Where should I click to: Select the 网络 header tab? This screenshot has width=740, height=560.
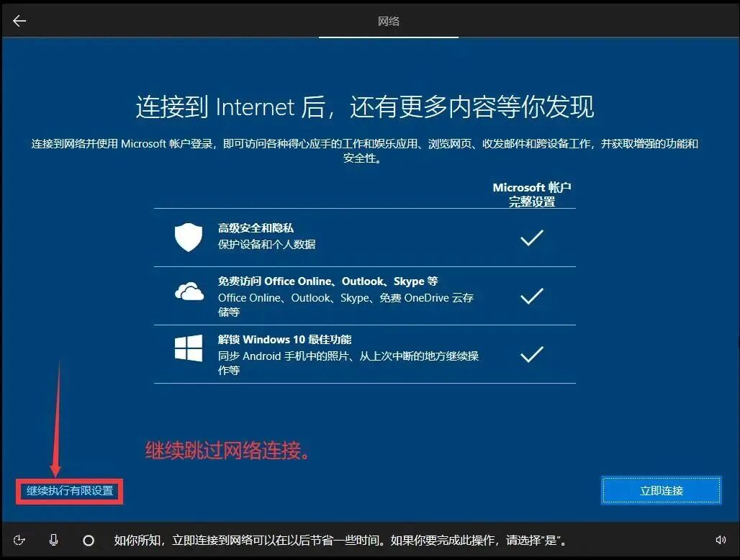point(388,21)
